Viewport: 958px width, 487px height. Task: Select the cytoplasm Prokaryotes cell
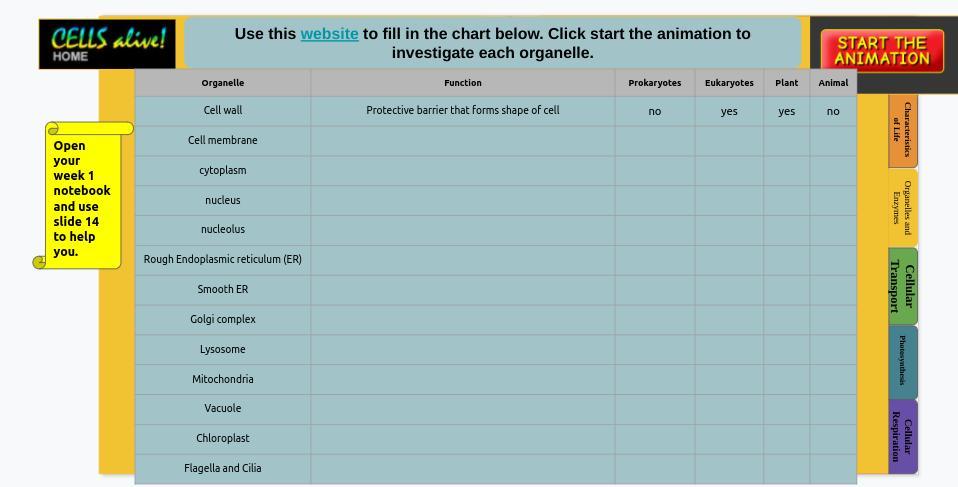point(654,170)
